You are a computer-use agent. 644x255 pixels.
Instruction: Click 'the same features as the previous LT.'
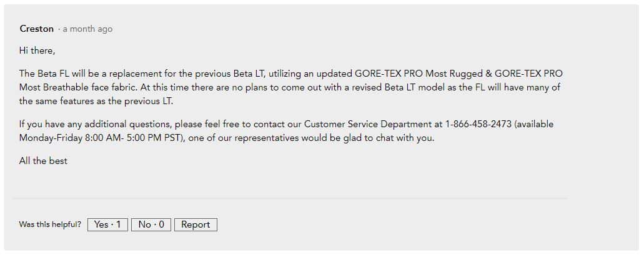[96, 101]
